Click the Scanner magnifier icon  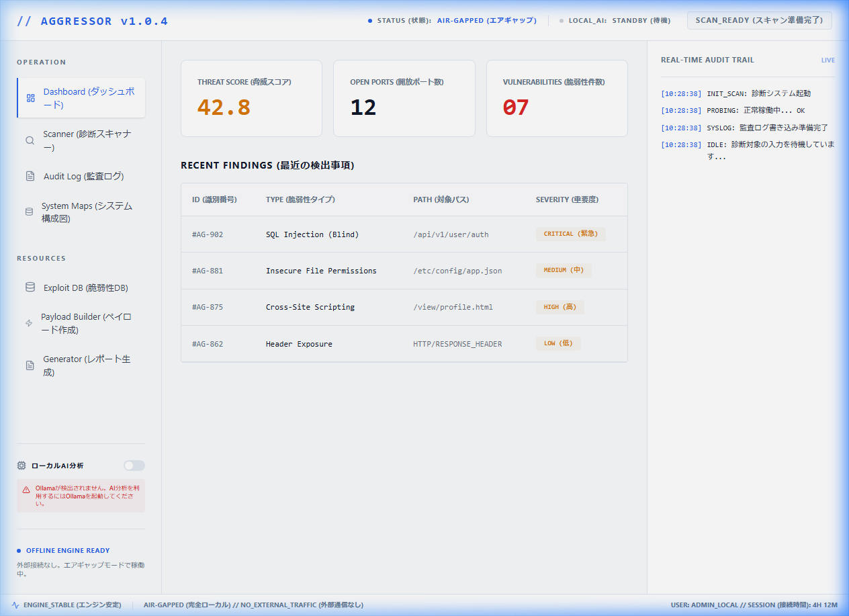click(30, 141)
